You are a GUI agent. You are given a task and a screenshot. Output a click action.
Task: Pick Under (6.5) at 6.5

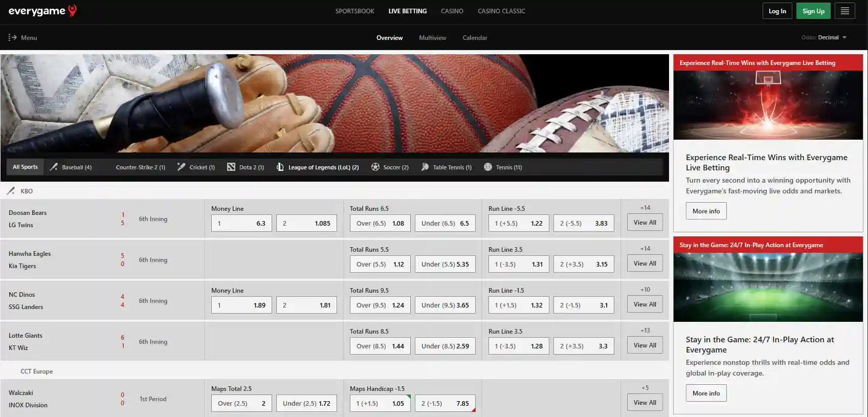(445, 223)
